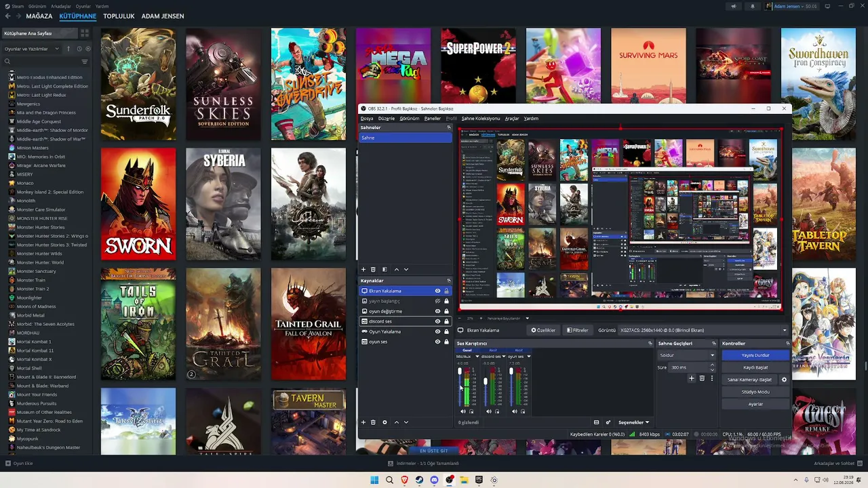Open the Soldur transition dropdown
This screenshot has height=488, width=868.
pyautogui.click(x=687, y=355)
